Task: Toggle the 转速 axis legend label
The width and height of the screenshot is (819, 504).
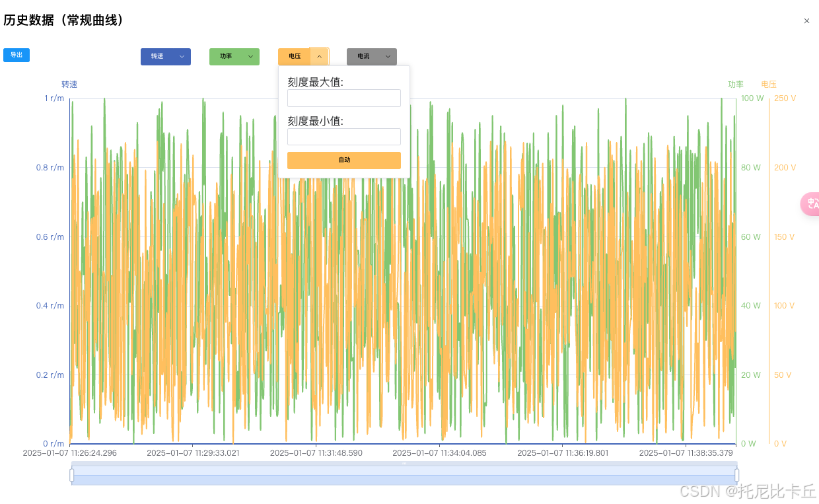Action: pos(69,84)
